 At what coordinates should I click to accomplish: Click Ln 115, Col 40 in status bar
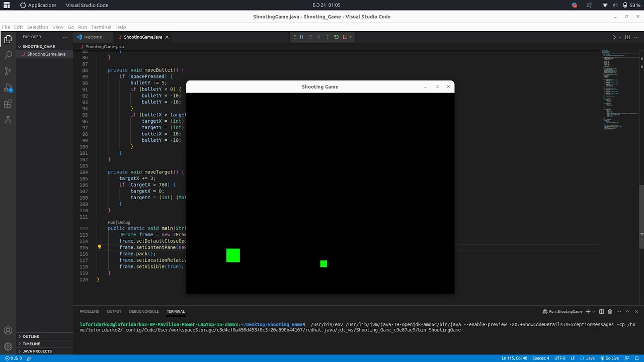tap(514, 358)
